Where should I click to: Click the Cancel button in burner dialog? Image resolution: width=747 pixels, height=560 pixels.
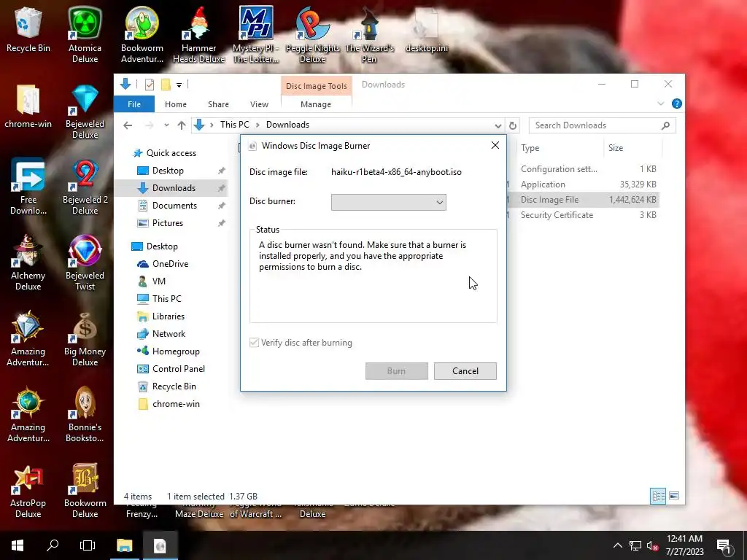click(465, 371)
